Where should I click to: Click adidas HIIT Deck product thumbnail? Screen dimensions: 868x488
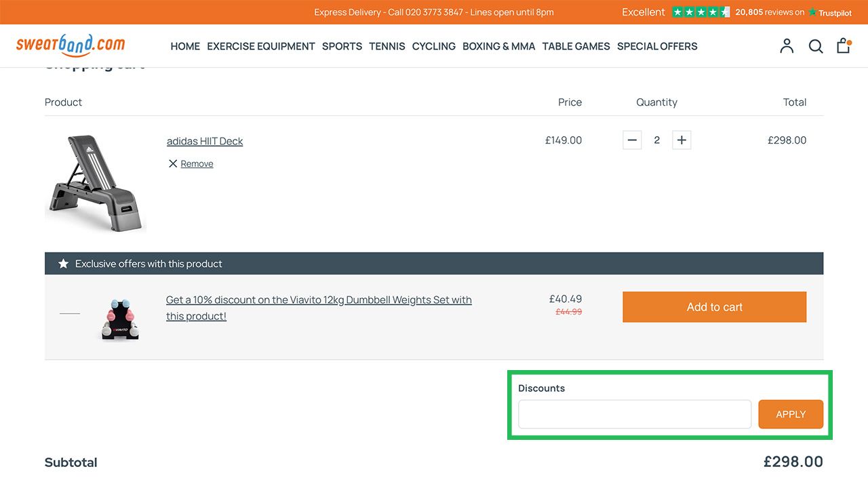point(96,183)
